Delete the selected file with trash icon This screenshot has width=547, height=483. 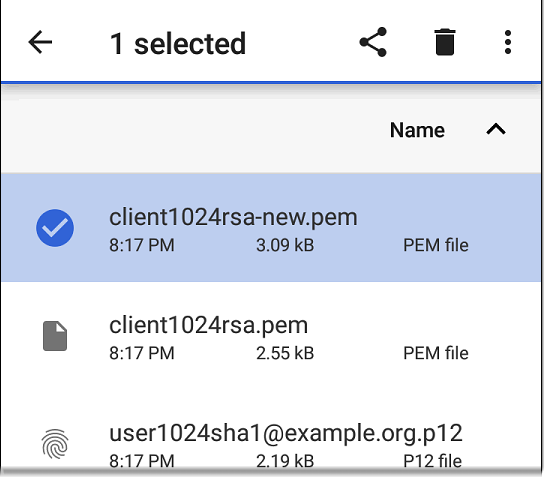pos(445,42)
